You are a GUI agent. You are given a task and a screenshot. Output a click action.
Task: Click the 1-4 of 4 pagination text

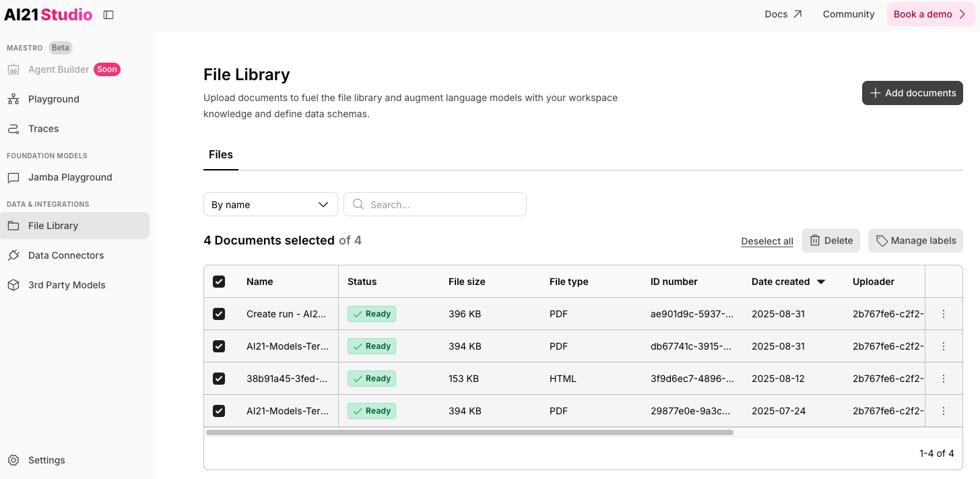[x=937, y=453]
